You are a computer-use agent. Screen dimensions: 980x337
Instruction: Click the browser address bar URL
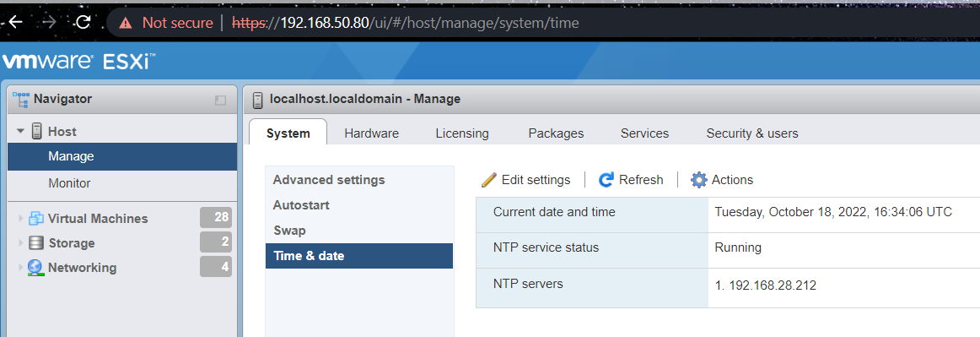[405, 23]
